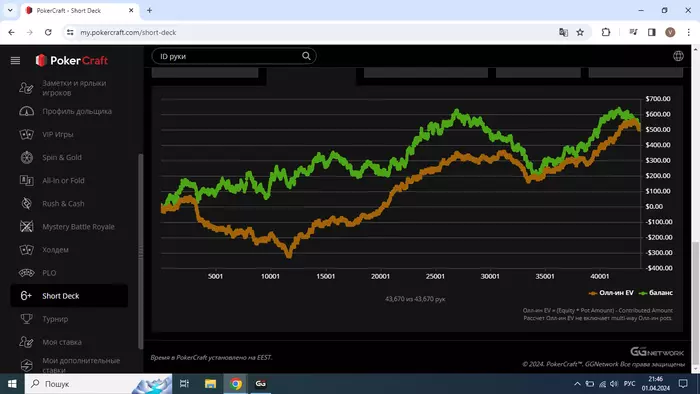Open the Chrome three-dot menu
This screenshot has height=394, width=700.
coord(688,32)
